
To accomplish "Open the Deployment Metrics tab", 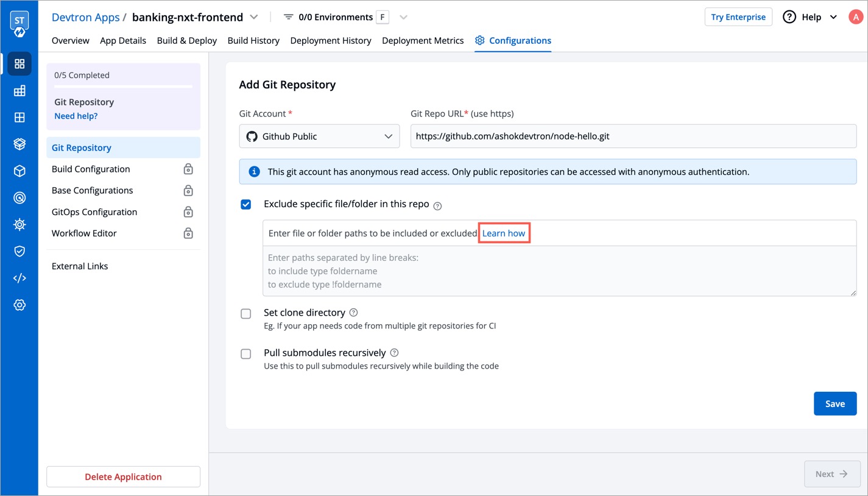I will 423,41.
